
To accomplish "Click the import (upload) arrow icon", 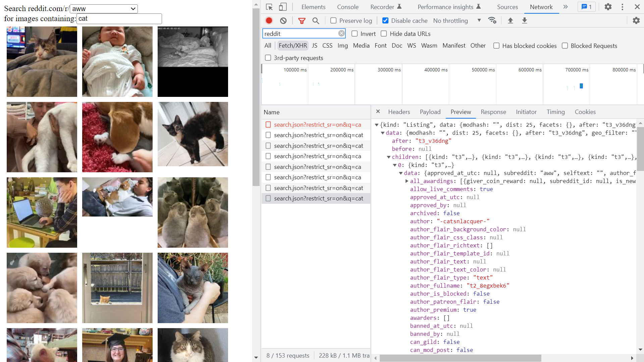I will 510,20.
